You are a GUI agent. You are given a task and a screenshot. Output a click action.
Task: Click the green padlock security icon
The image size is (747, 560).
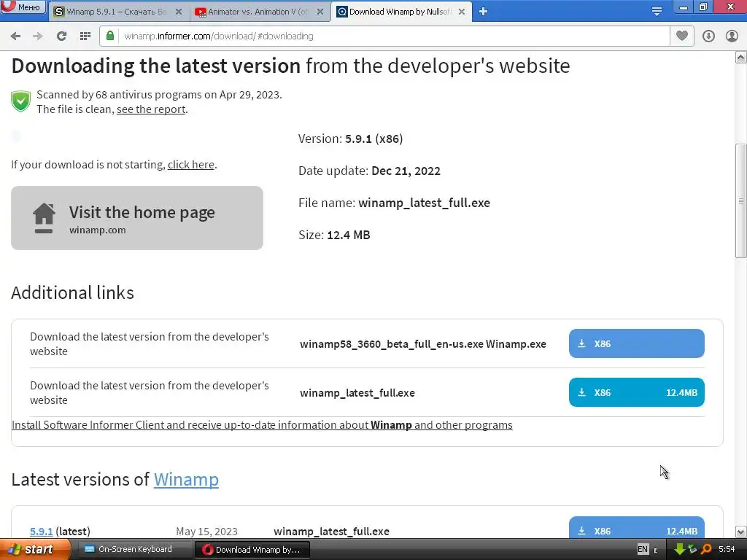(110, 36)
